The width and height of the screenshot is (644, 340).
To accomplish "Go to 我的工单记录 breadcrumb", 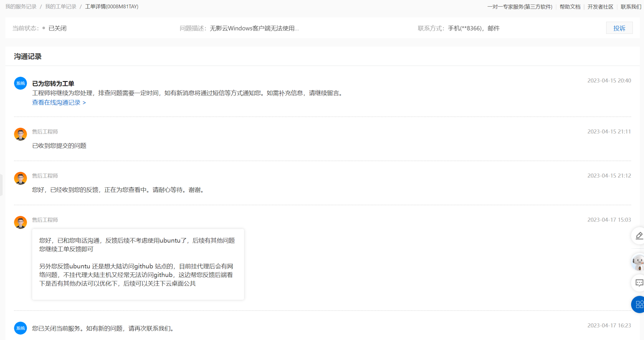I will 61,7.
